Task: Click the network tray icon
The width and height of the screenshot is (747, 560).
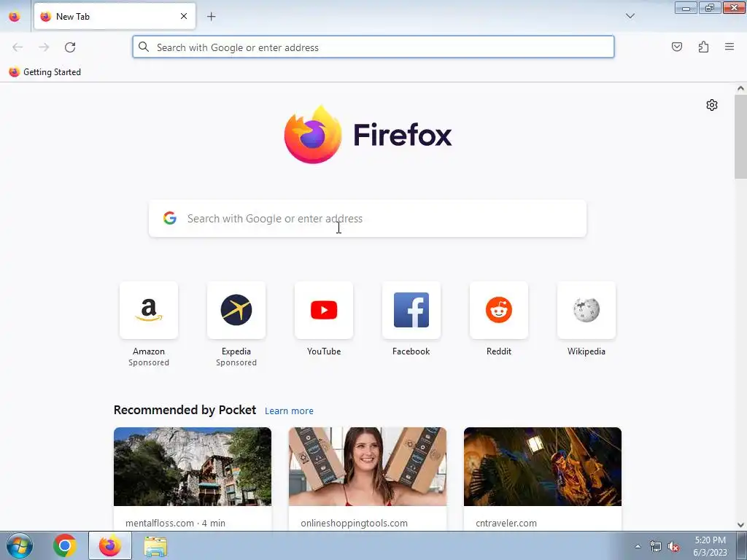Action: click(656, 547)
